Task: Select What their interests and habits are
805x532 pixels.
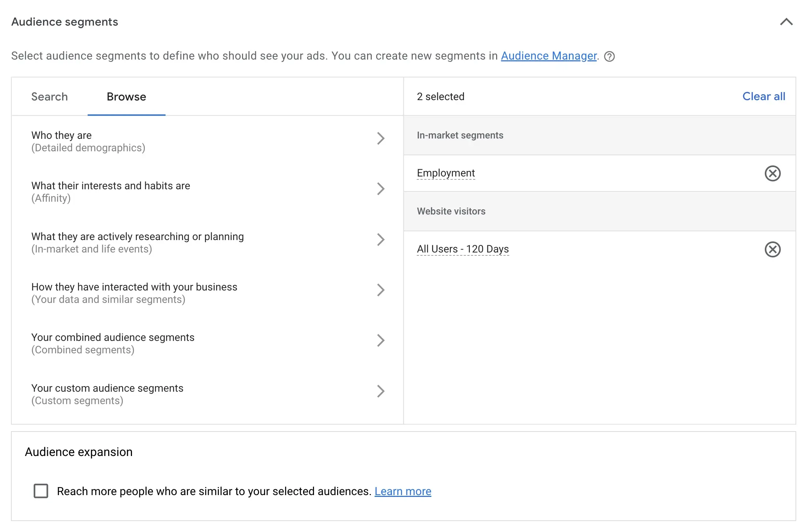Action: click(x=111, y=186)
